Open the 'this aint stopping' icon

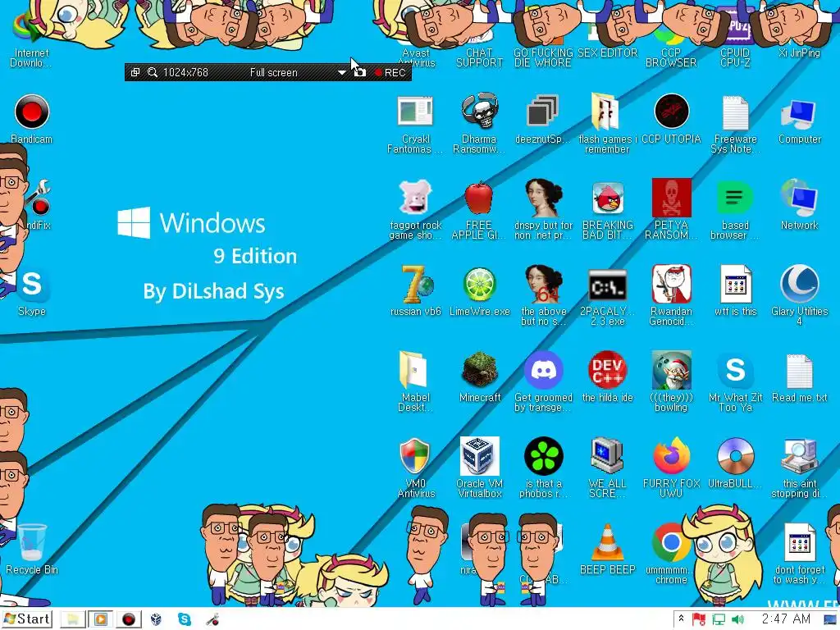(x=799, y=456)
